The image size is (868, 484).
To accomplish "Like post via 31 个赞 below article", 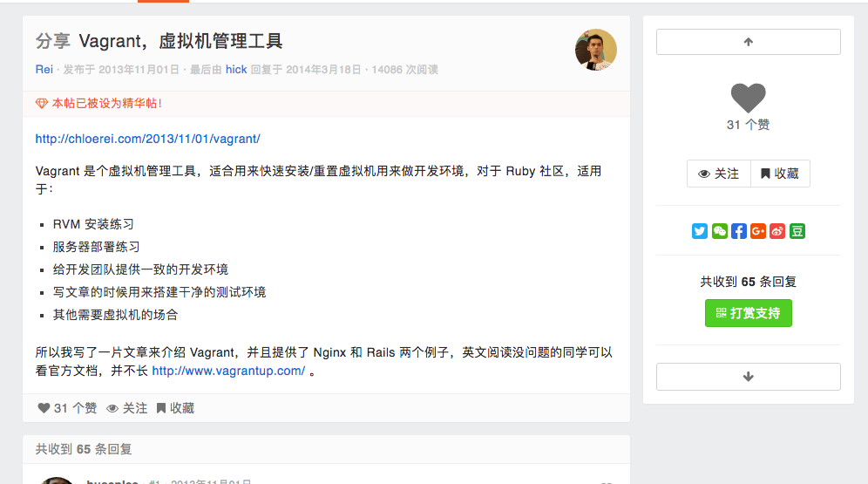I will [67, 408].
